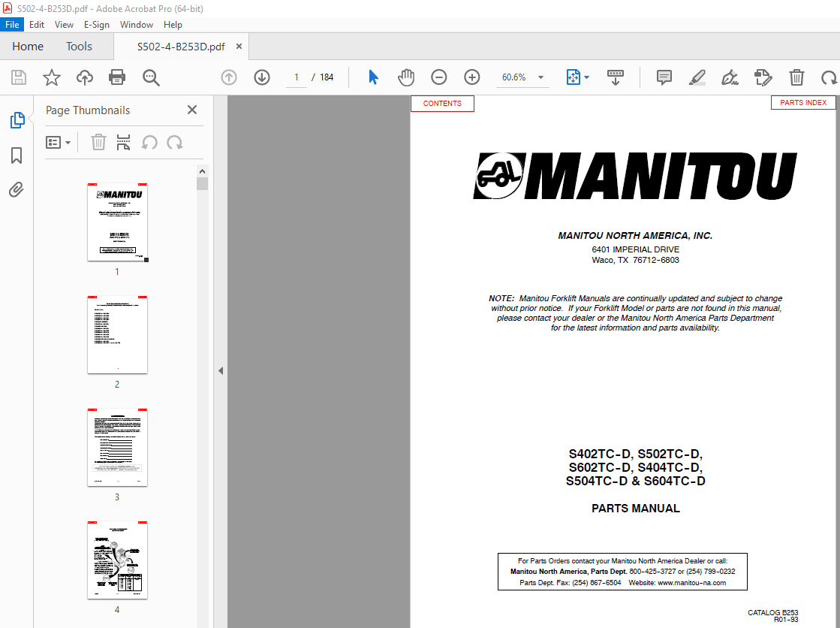Click the CONTENTS link button
The height and width of the screenshot is (628, 840).
(442, 104)
